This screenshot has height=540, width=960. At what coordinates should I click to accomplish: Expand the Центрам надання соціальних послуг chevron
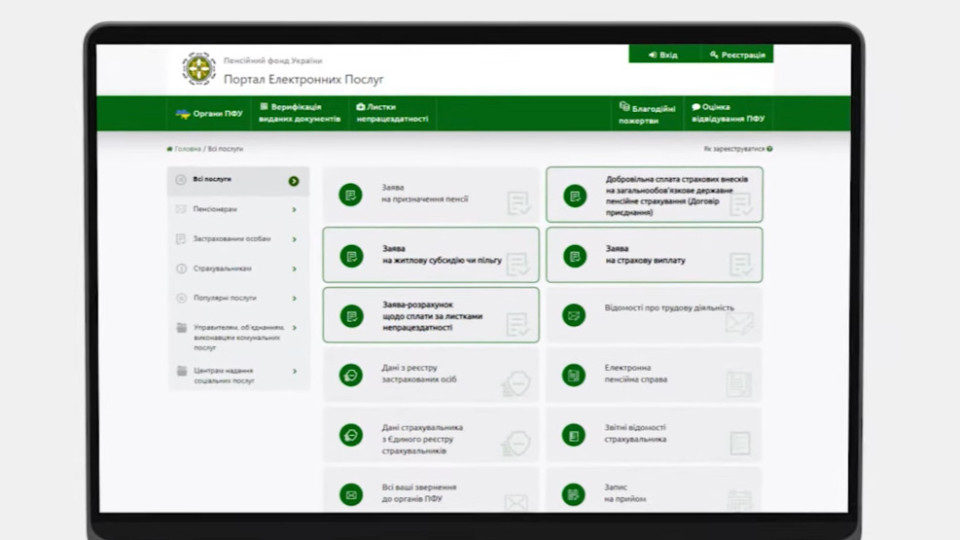click(x=294, y=371)
